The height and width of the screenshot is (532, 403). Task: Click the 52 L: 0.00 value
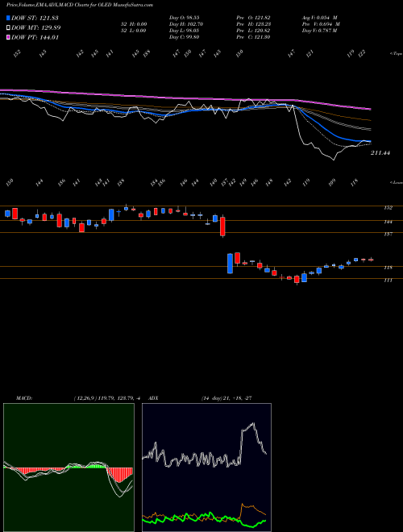133,31
